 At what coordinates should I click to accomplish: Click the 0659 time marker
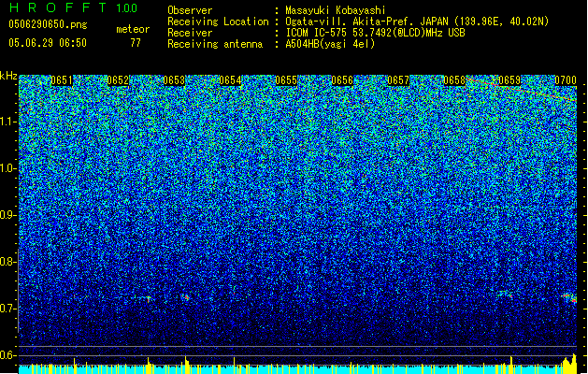click(510, 80)
